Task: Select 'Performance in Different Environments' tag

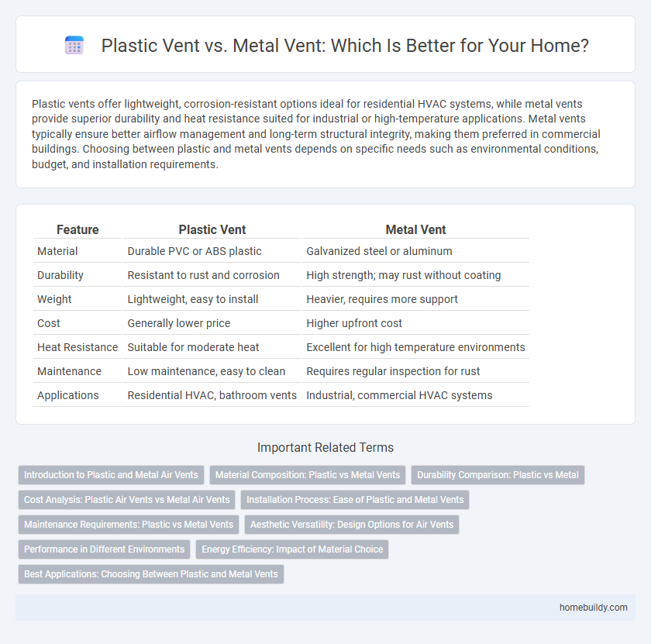Action: click(x=104, y=549)
